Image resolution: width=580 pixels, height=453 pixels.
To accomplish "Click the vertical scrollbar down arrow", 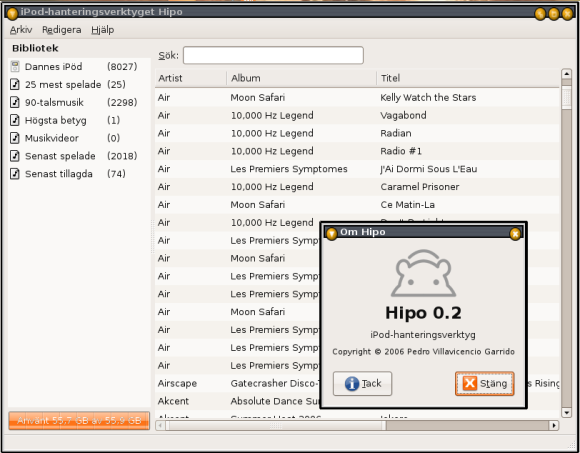I will [566, 412].
